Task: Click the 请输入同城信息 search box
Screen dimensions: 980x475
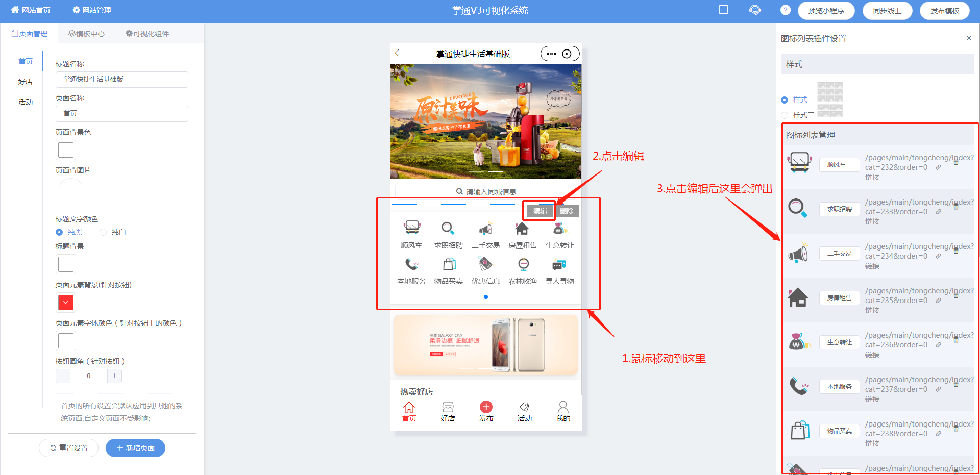Action: [486, 191]
